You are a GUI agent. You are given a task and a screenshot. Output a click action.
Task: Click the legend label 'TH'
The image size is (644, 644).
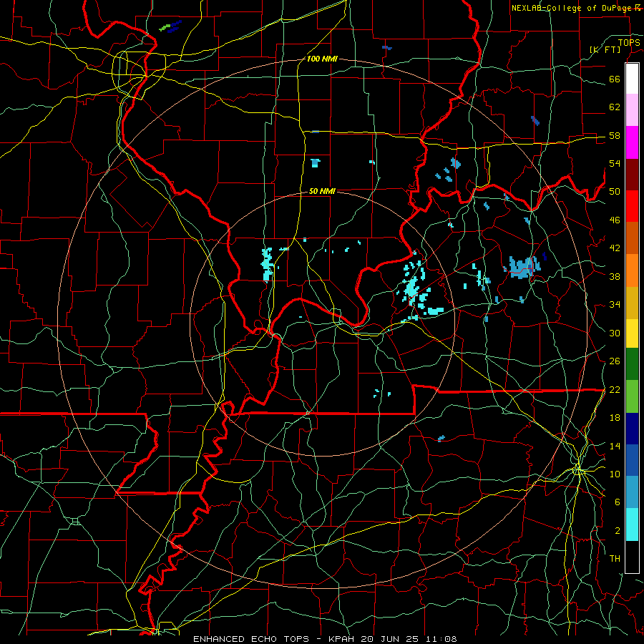click(615, 559)
